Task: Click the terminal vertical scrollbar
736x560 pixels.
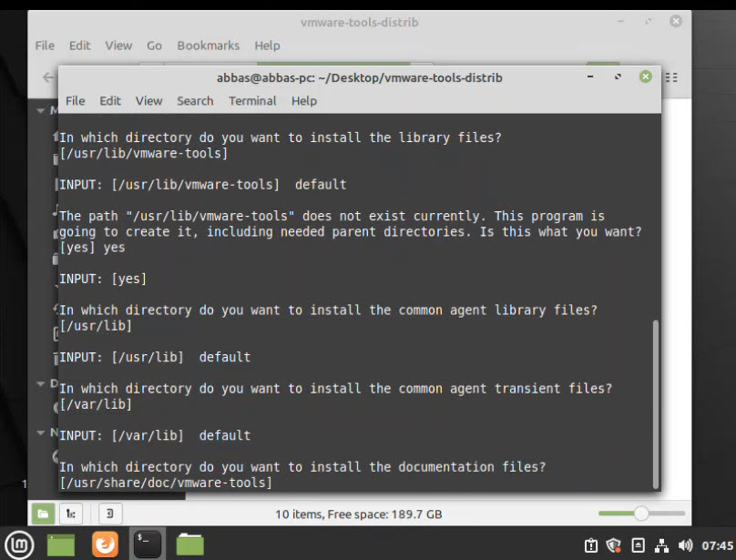Action: click(x=655, y=404)
